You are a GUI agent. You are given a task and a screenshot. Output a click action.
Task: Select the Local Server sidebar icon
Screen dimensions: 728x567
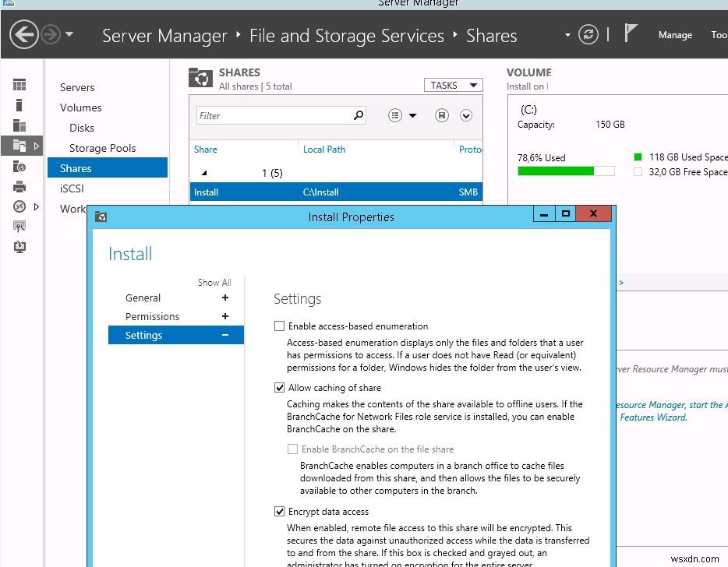(x=19, y=104)
